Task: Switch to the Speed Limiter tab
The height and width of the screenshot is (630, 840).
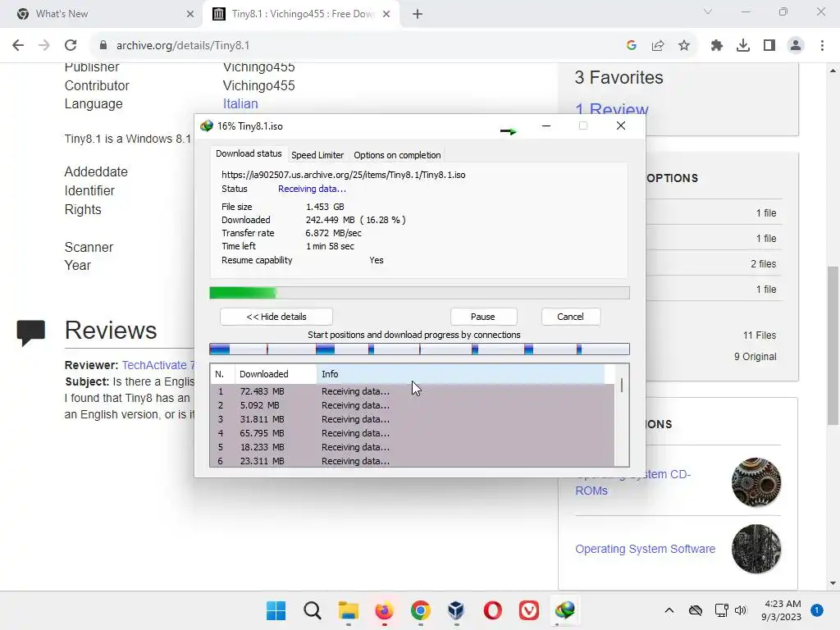Action: click(317, 155)
